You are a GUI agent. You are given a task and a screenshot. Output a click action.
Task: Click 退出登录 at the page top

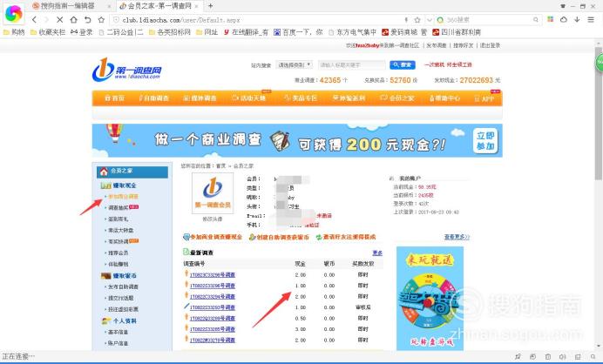pos(490,45)
